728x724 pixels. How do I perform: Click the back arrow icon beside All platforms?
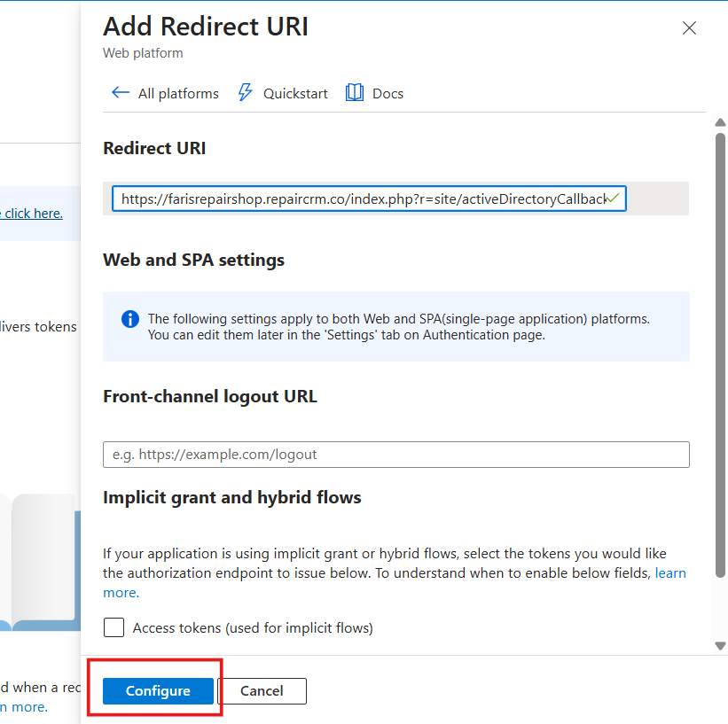pos(120,93)
